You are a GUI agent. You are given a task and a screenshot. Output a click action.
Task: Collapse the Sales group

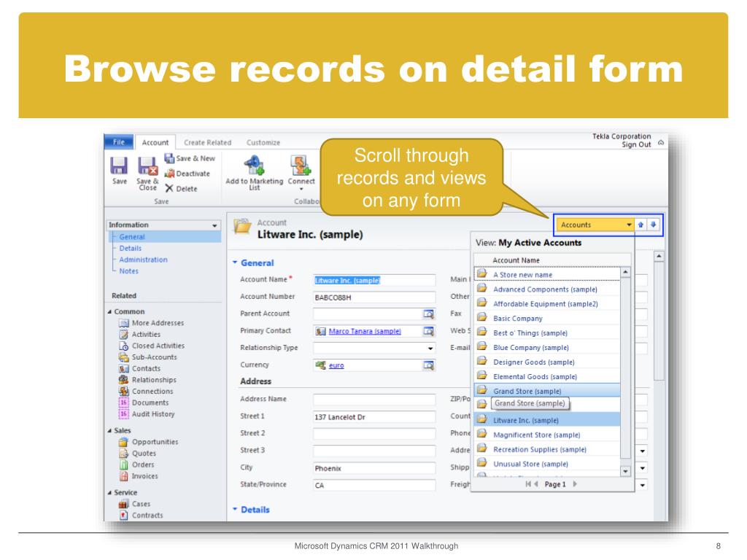(x=110, y=430)
